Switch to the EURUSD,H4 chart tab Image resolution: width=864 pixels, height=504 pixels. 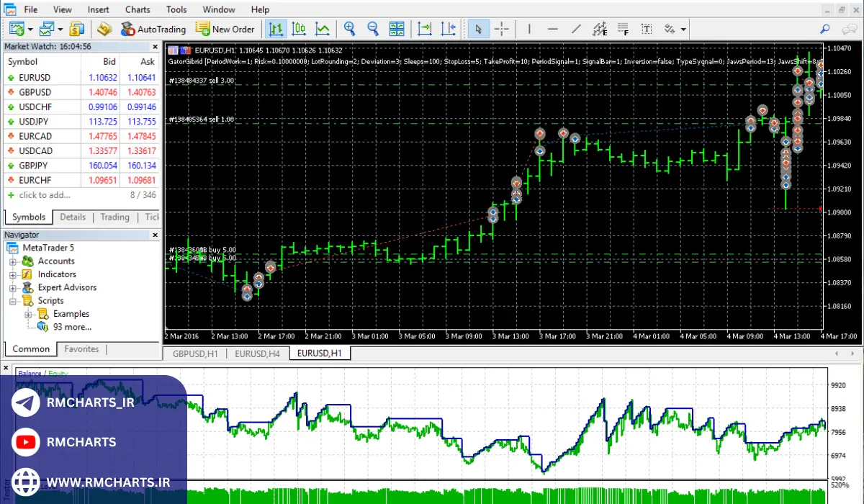258,354
